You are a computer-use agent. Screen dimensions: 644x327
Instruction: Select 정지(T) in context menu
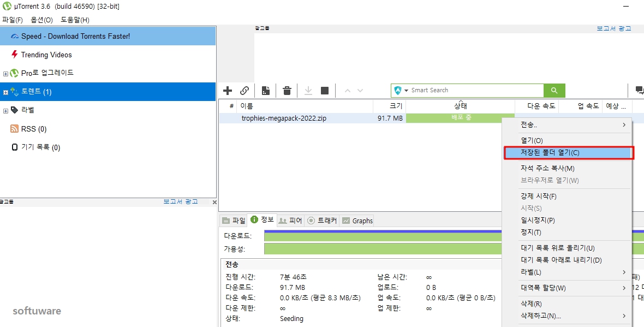567,232
